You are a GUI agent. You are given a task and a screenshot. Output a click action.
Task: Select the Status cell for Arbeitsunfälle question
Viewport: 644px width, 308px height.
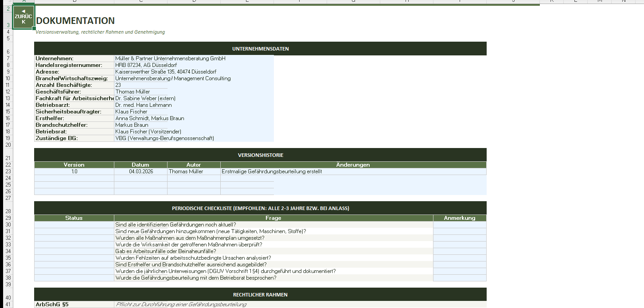coord(74,251)
